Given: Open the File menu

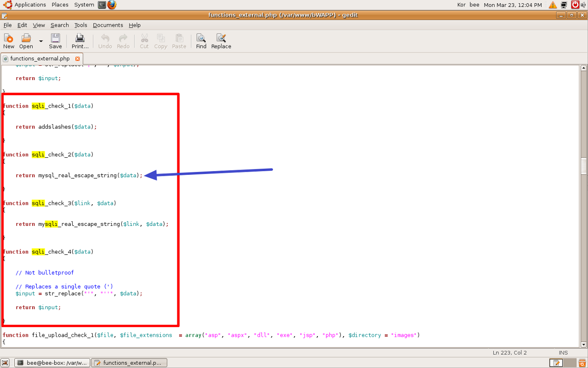Looking at the screenshot, I should point(7,25).
